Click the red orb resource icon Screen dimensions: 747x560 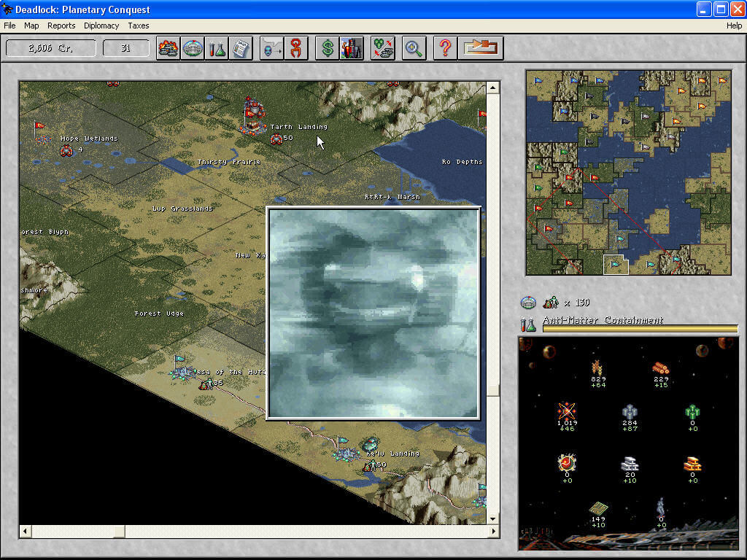[566, 462]
